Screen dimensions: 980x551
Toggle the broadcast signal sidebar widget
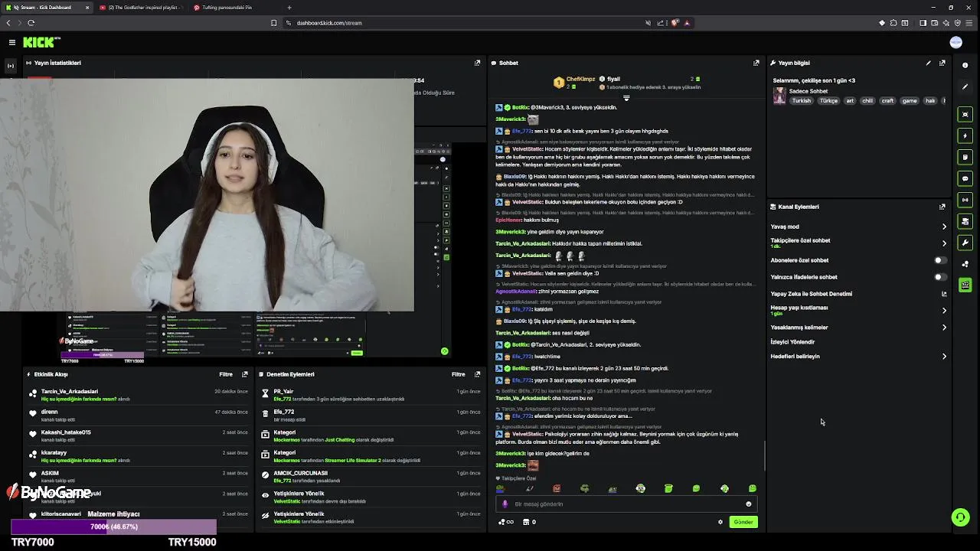pyautogui.click(x=965, y=200)
